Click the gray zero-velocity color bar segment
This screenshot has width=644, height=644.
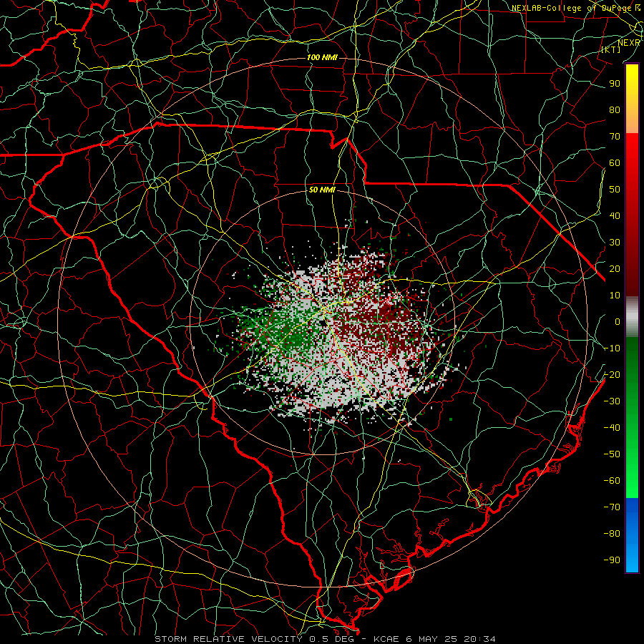coord(632,317)
